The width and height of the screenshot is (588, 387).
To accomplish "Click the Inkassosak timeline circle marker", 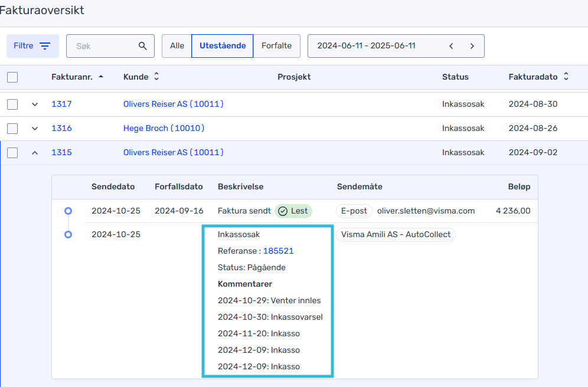I will [68, 234].
